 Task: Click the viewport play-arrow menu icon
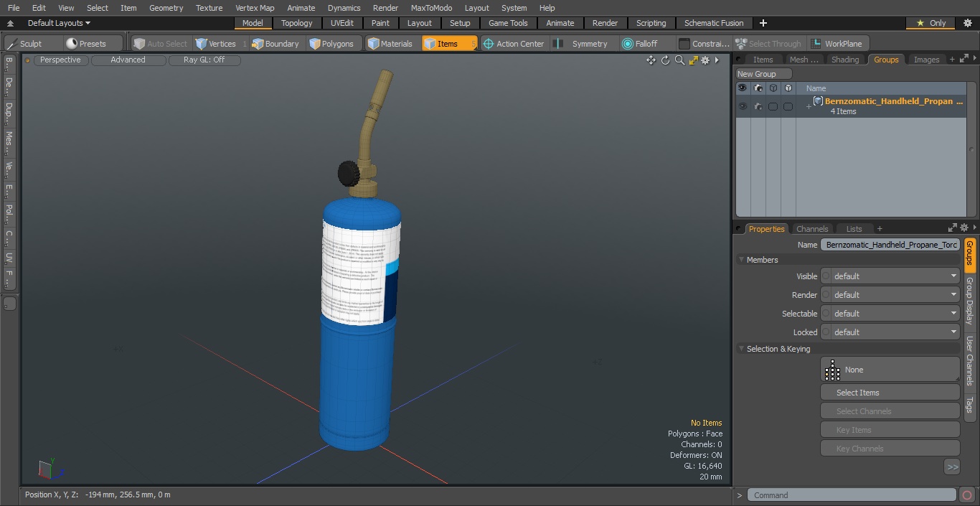point(717,60)
